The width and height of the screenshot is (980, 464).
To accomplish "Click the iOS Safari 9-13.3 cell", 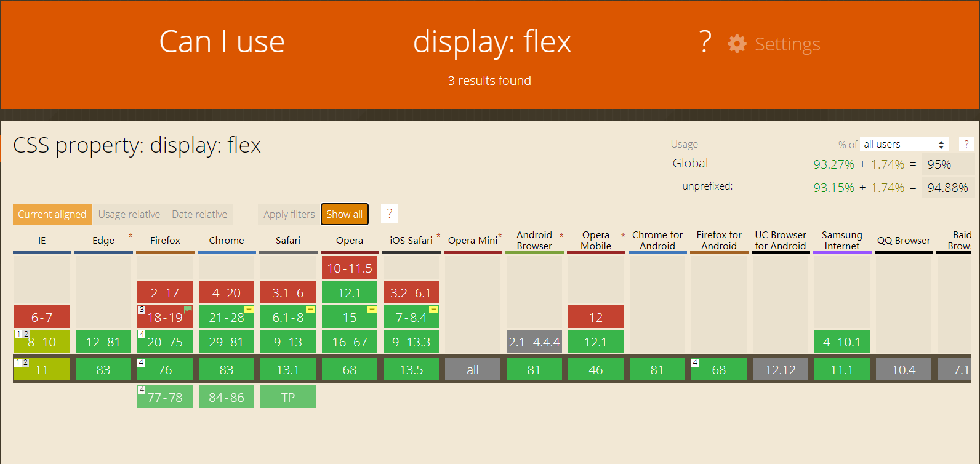I will coord(411,342).
